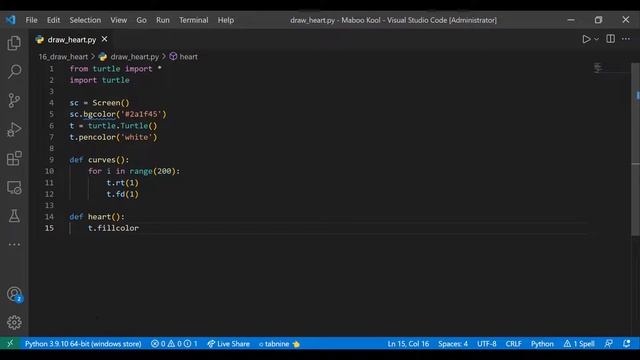640x360 pixels.
Task: Run the Python file with play button
Action: click(x=586, y=39)
